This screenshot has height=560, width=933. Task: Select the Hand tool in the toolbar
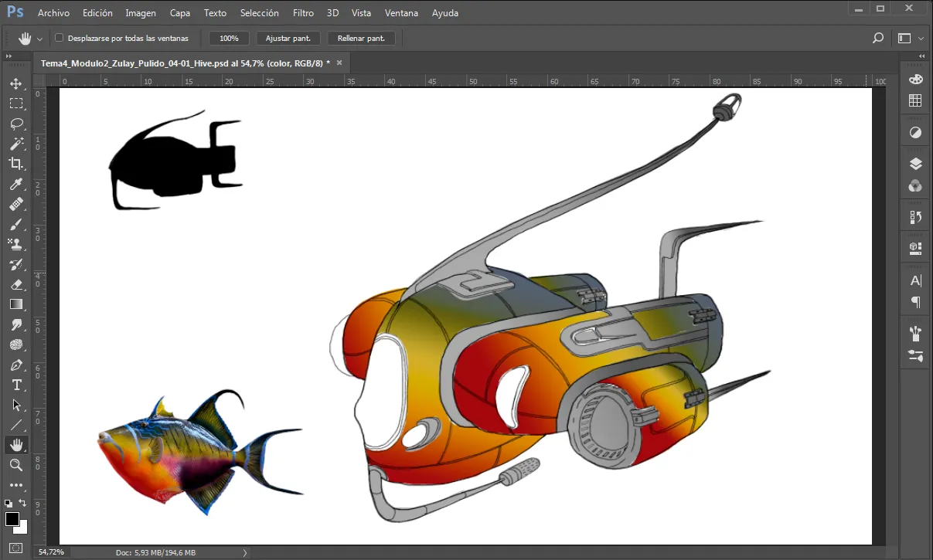16,445
